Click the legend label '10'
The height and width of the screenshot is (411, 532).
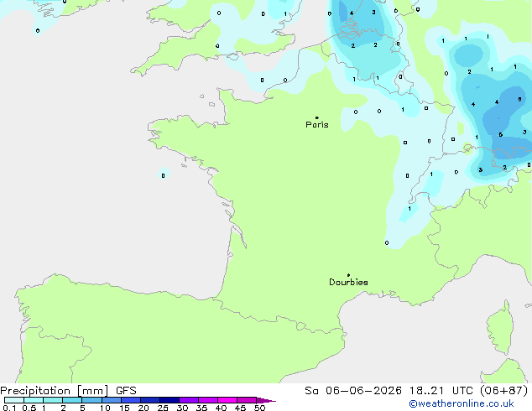tap(105, 408)
